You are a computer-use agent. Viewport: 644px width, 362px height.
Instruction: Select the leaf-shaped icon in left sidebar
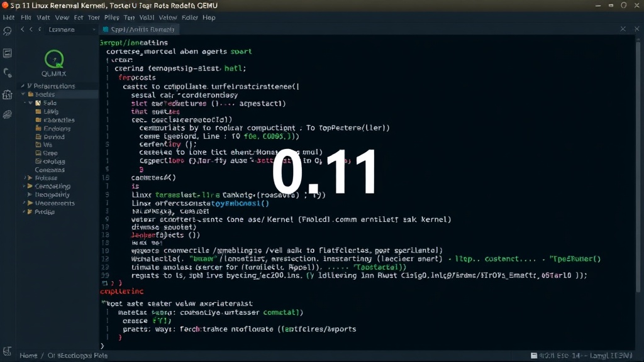[x=7, y=114]
